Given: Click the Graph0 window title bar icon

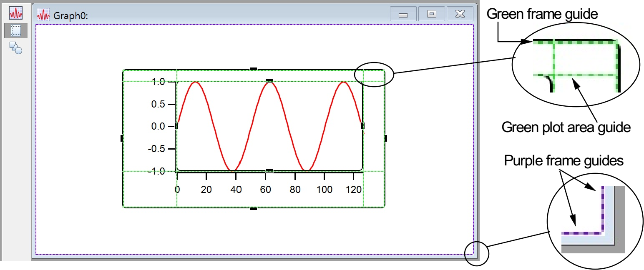Looking at the screenshot, I should pyautogui.click(x=43, y=15).
